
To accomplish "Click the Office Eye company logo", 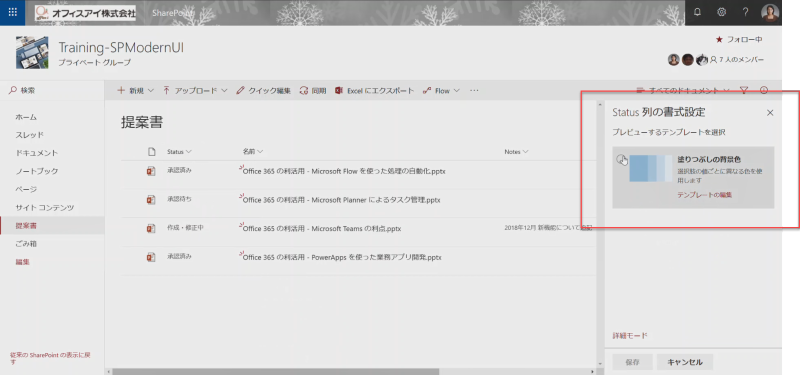I will tap(86, 13).
